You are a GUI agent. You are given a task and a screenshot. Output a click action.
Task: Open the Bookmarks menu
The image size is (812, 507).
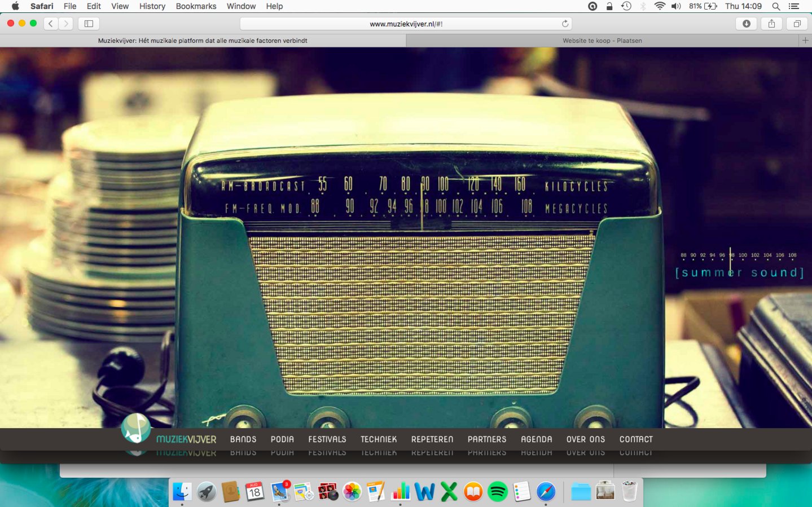[x=196, y=6]
